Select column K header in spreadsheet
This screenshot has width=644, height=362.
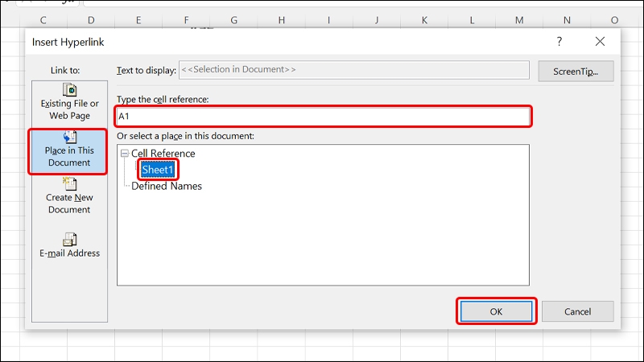[x=424, y=20]
